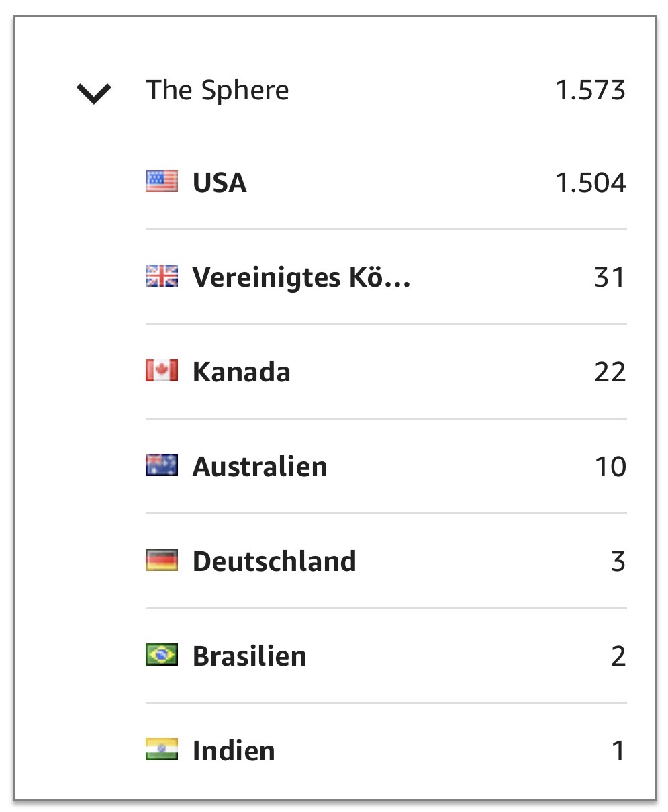Collapse The Sphere section chevron
Screen dimensions: 668x812
[94, 93]
